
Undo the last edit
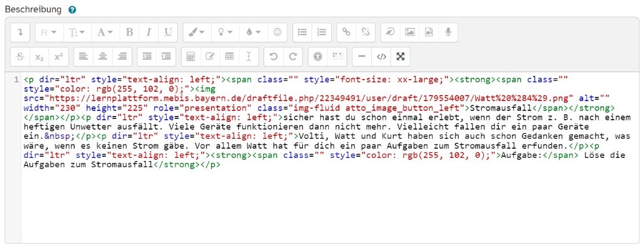click(274, 57)
